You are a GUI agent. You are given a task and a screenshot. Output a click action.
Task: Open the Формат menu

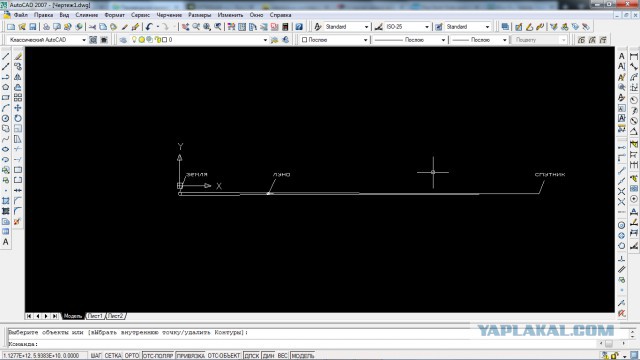(114, 15)
